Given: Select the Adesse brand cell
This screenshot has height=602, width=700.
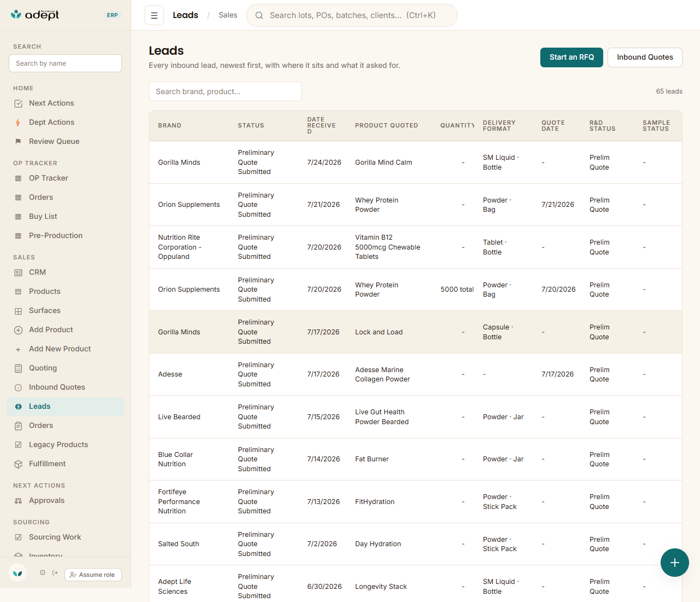Looking at the screenshot, I should tap(170, 374).
